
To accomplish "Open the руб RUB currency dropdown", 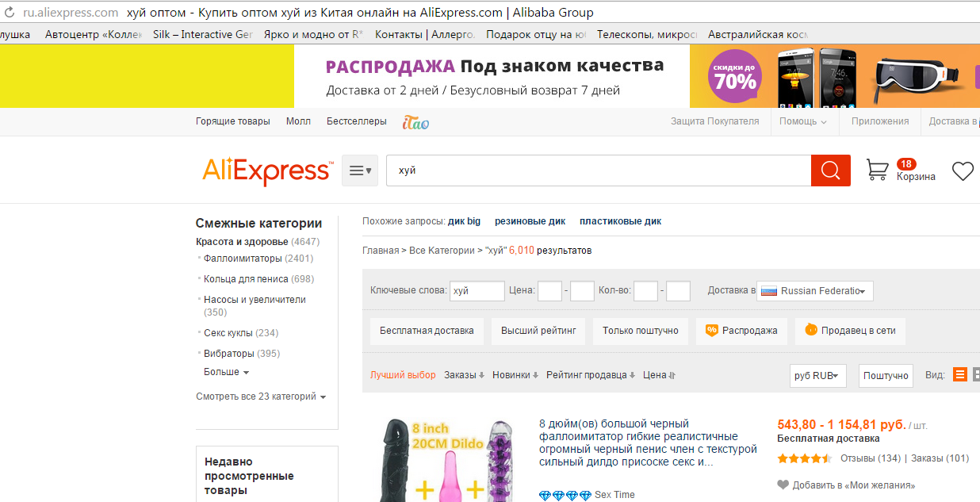I will click(x=818, y=375).
